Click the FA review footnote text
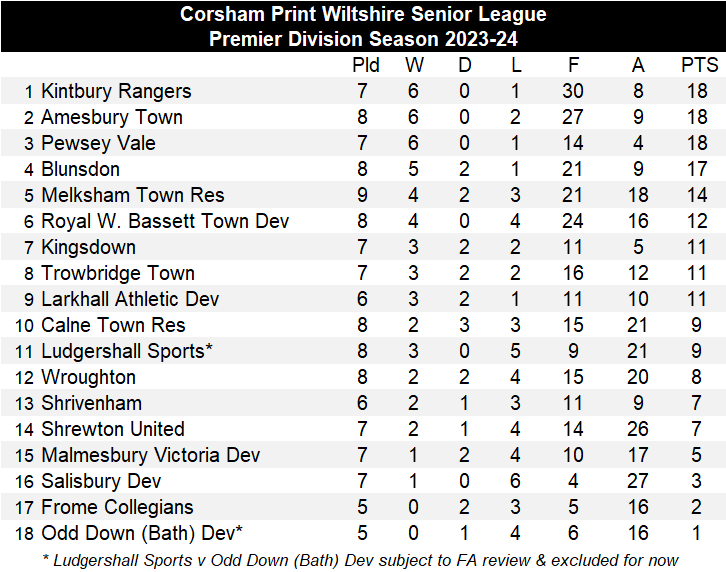The height and width of the screenshot is (572, 726). 359,559
